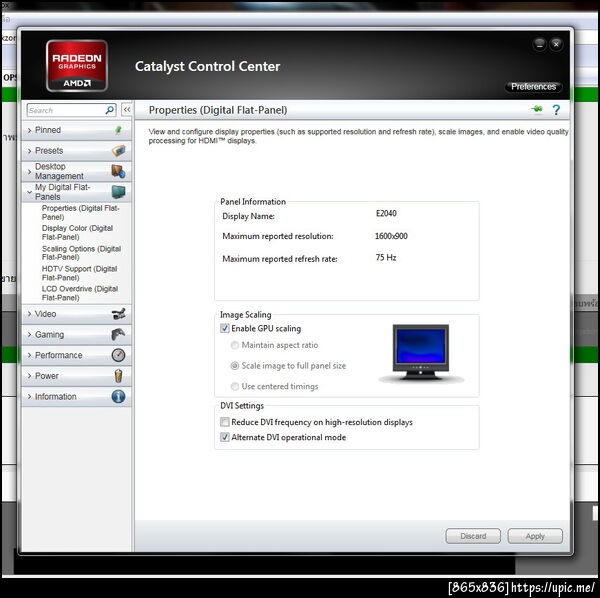Open Display Color (Digital Flat-Panel) page
The image size is (600, 598).
(x=77, y=232)
